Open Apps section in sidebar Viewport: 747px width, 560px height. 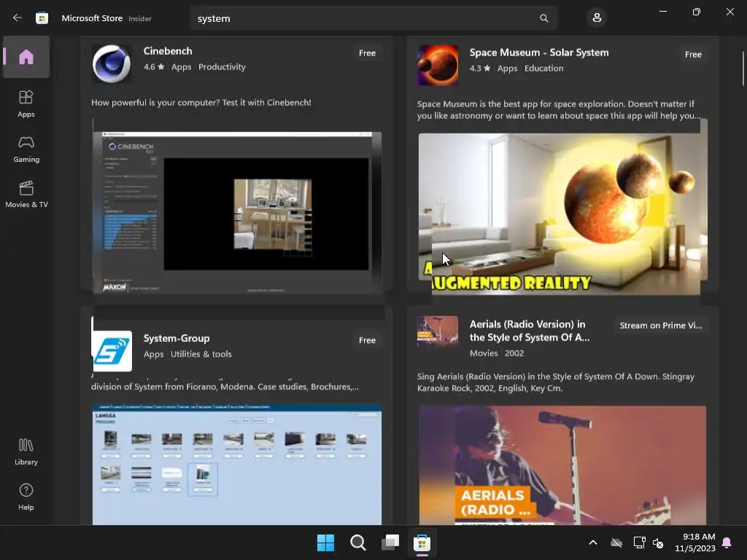point(26,104)
